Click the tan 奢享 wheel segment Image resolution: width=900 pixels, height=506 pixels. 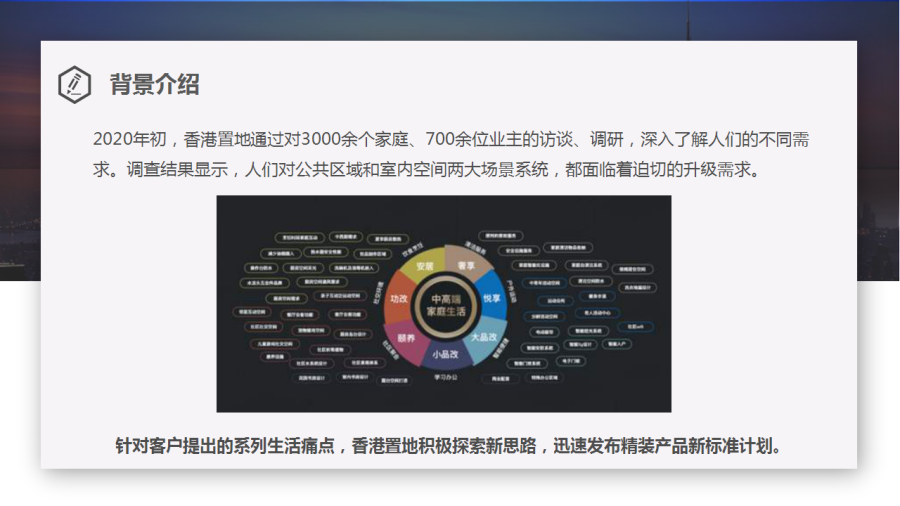point(467,263)
